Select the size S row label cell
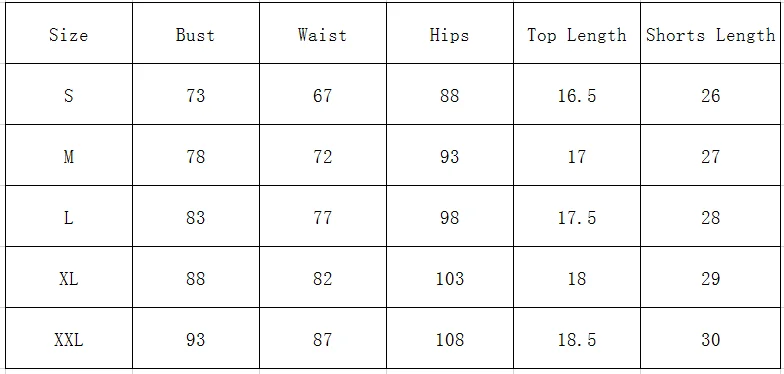 (69, 94)
